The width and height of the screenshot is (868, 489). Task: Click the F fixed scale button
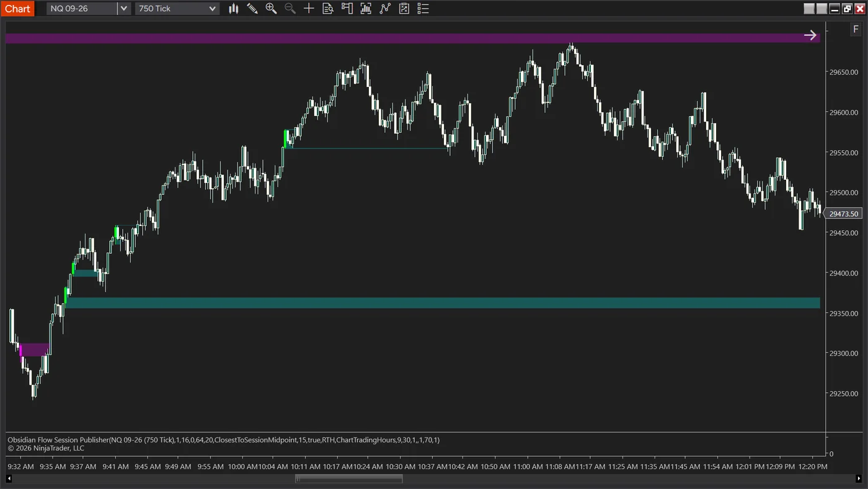point(856,29)
